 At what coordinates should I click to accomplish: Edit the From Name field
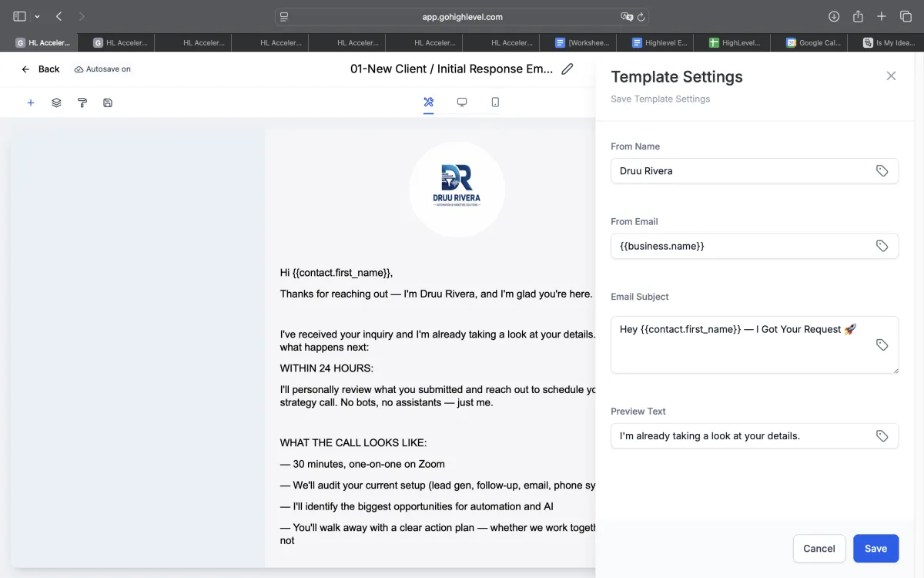click(755, 171)
